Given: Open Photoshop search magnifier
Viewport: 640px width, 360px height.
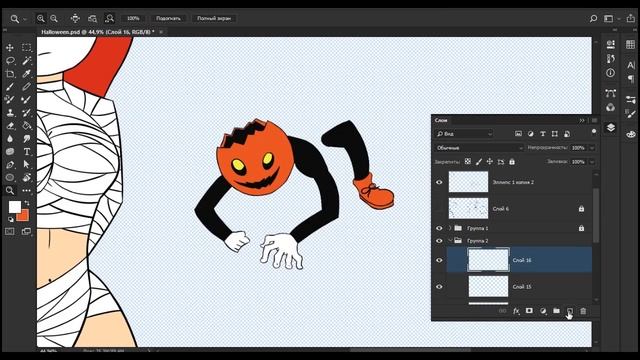Looking at the screenshot, I should [x=593, y=18].
